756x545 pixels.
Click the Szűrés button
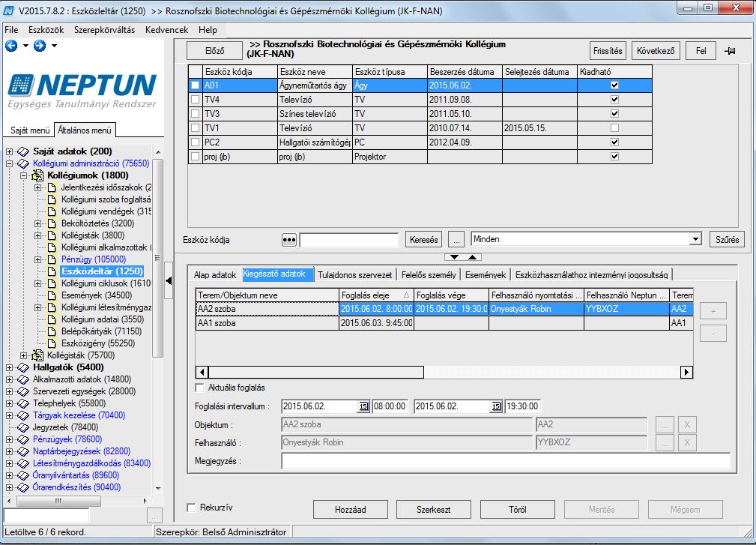(x=727, y=240)
